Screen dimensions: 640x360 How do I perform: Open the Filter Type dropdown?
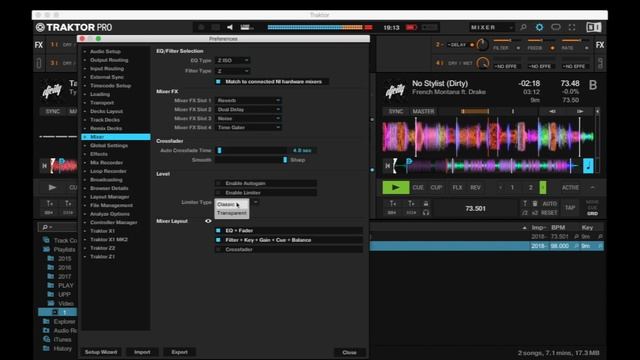(233, 71)
